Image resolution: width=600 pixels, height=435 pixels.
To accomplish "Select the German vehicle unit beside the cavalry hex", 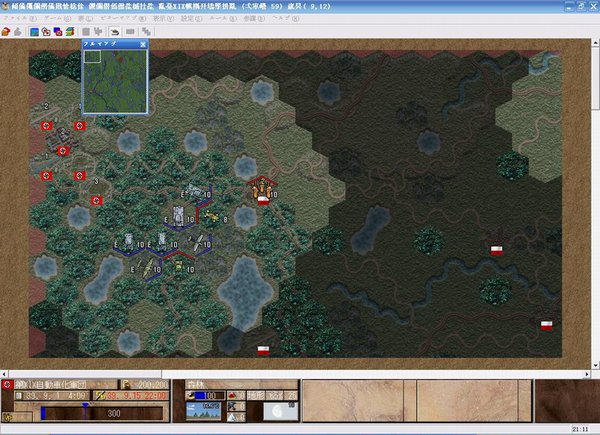I will (196, 191).
